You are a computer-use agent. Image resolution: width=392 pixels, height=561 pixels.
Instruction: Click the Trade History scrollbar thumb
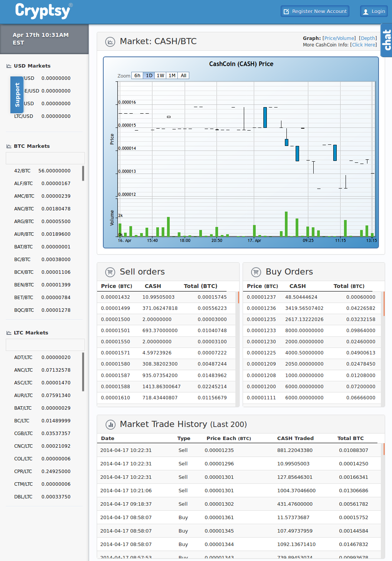384,449
